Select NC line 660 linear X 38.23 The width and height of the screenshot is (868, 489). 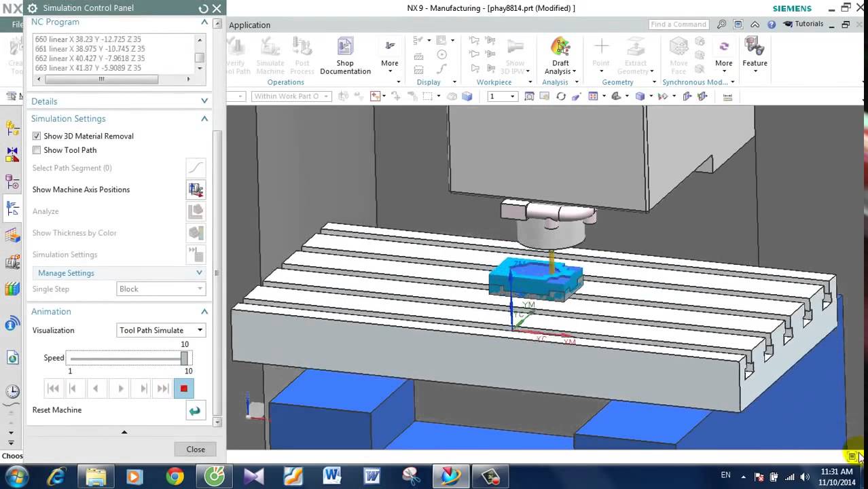click(x=88, y=39)
